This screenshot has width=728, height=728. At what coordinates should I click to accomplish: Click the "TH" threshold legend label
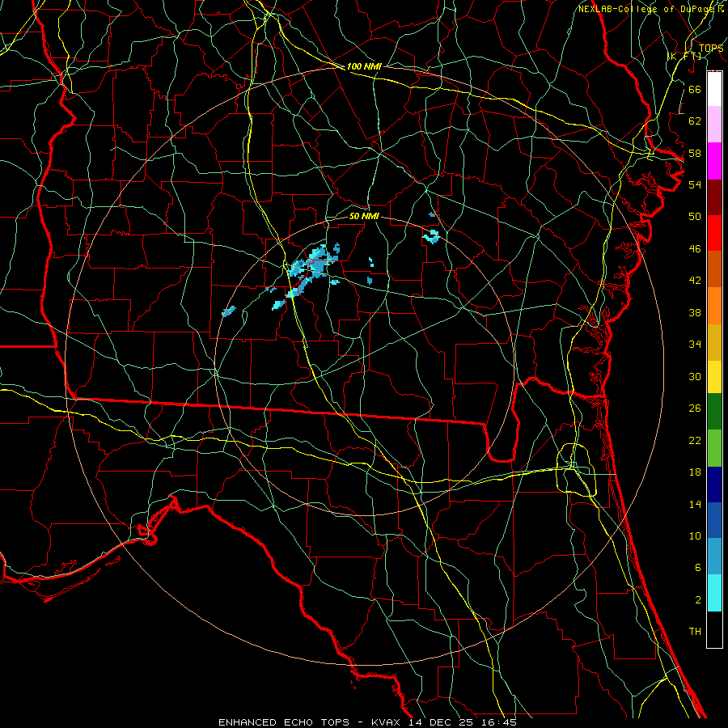[695, 631]
